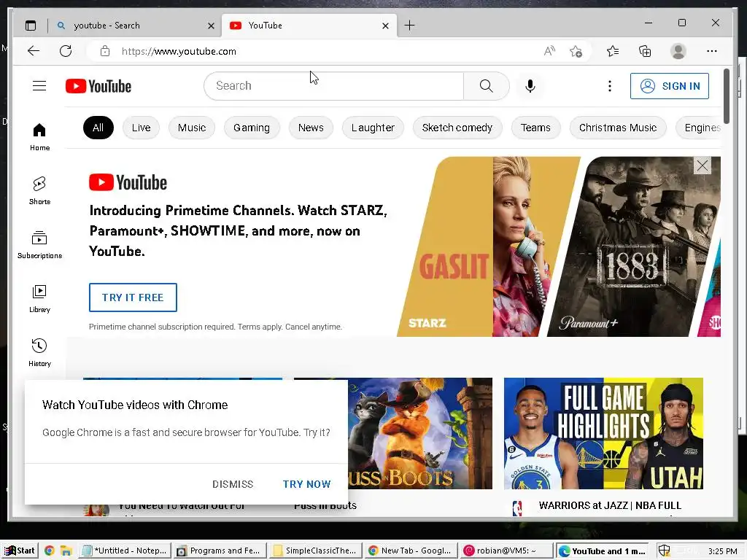Select the YouTube browser tab
This screenshot has height=560, width=747.
(309, 26)
